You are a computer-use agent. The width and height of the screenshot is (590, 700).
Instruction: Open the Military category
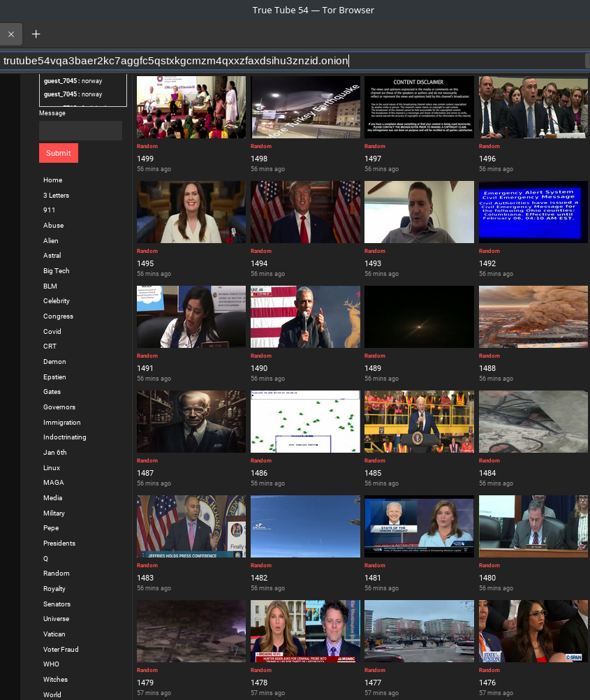coord(54,513)
